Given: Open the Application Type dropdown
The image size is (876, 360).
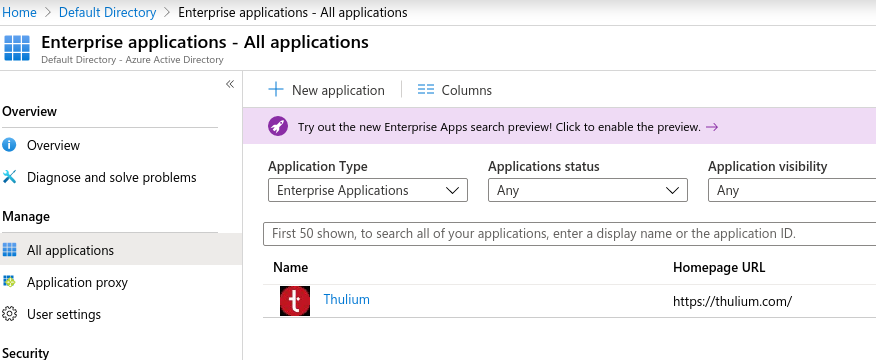Looking at the screenshot, I should [x=368, y=190].
